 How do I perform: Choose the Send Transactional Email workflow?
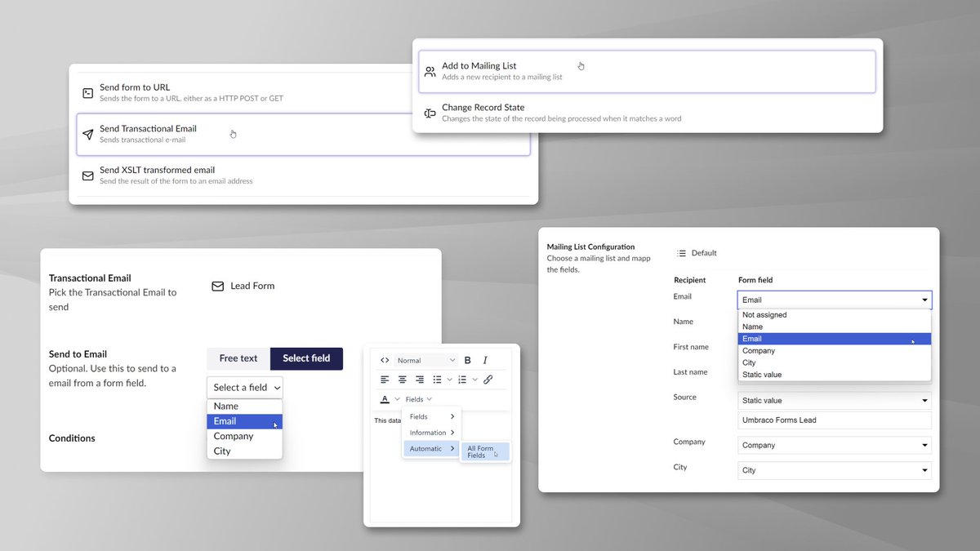[303, 134]
